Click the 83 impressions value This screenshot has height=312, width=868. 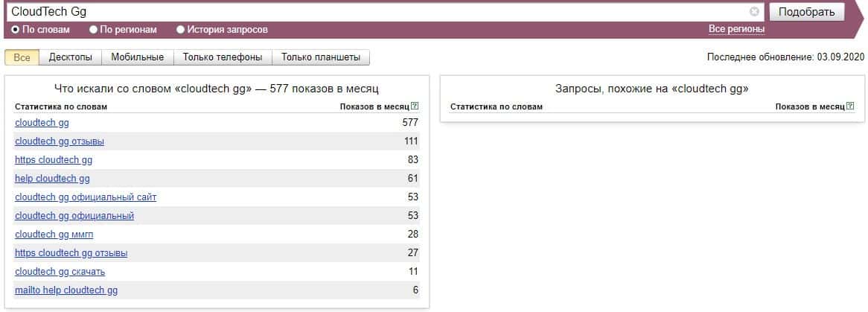[413, 160]
